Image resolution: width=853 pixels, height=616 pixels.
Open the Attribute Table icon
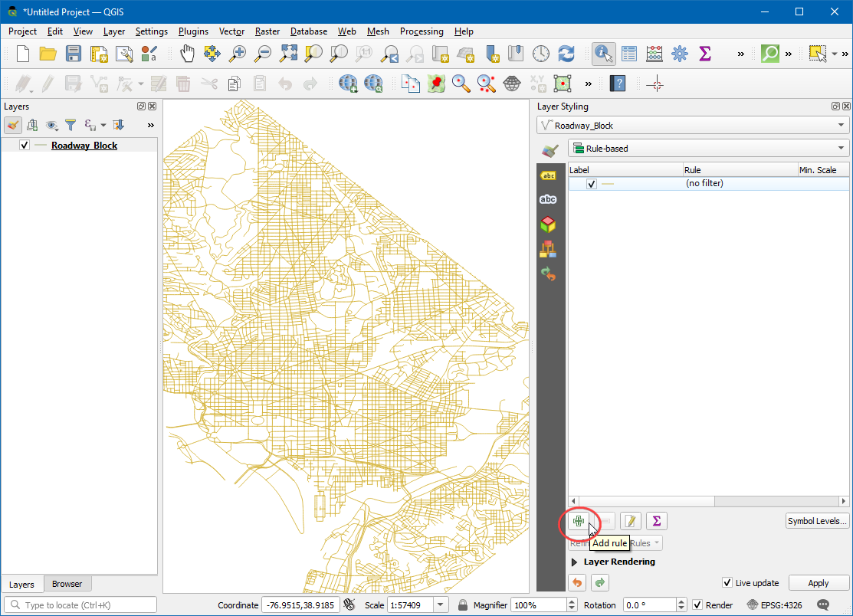coord(629,54)
